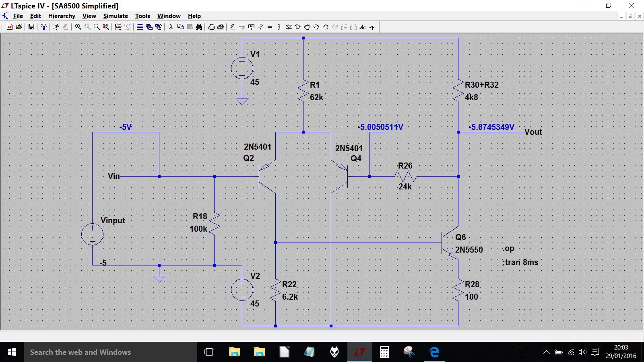644x362 pixels.
Task: Click the Undo toolbar icon
Action: point(326,27)
